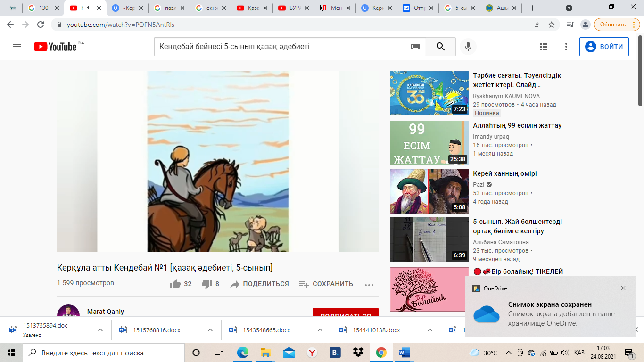
Task: Open Windows Start menu
Action: pyautogui.click(x=11, y=353)
